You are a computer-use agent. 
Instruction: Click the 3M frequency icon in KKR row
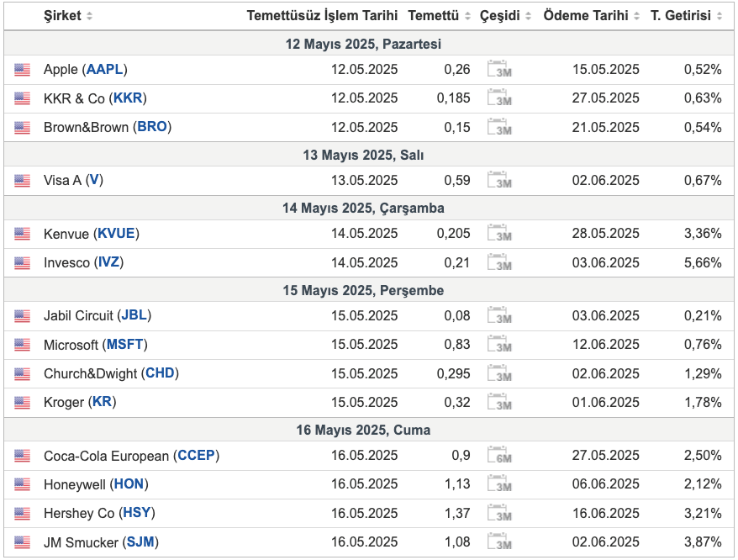[499, 98]
